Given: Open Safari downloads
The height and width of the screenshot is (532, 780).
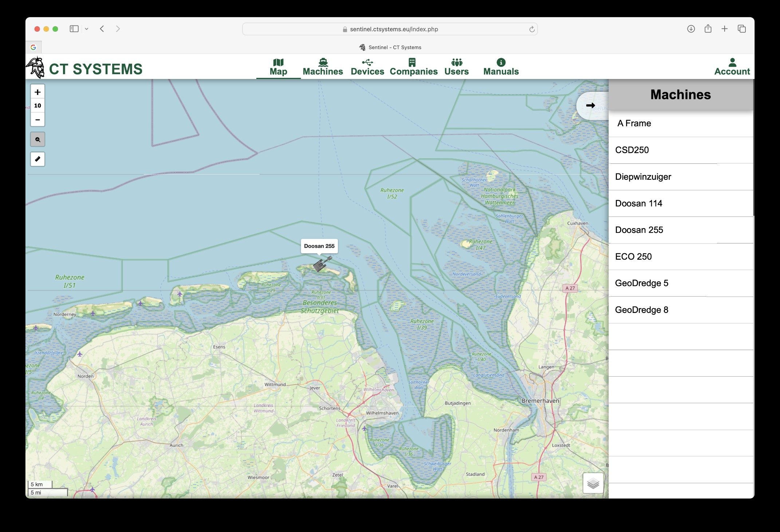Looking at the screenshot, I should pyautogui.click(x=691, y=29).
